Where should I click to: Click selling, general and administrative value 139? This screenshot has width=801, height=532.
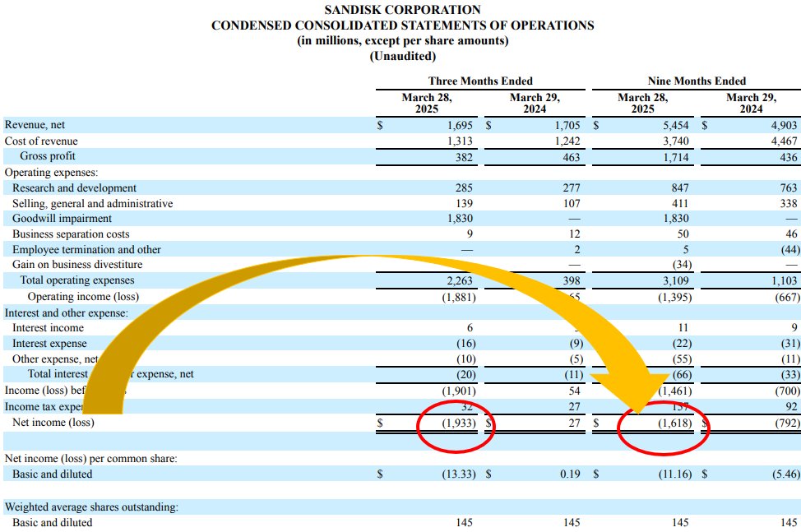(x=464, y=204)
